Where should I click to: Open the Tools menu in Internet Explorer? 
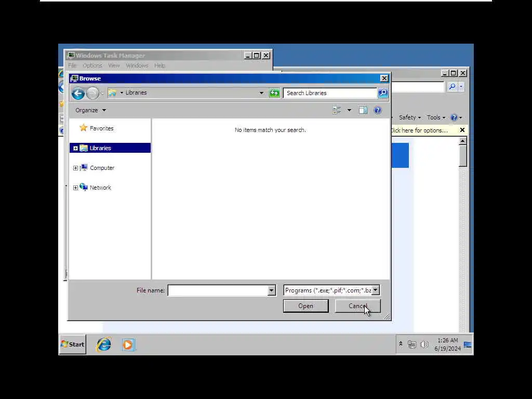[436, 117]
